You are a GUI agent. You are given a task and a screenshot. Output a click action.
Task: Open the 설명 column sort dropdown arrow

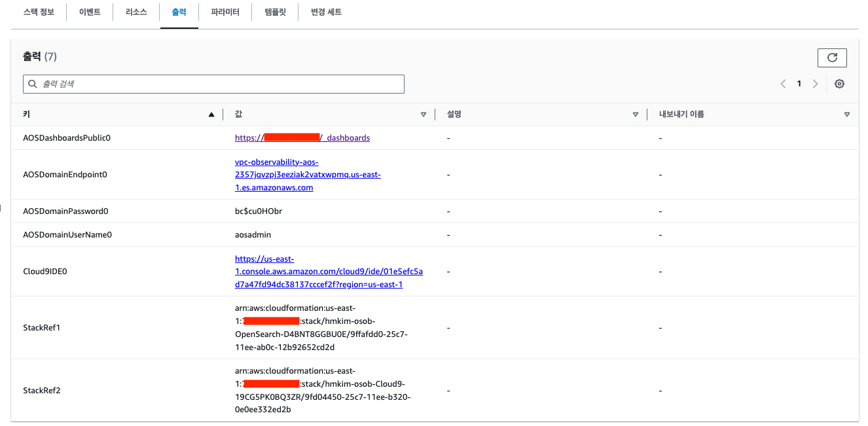(636, 115)
